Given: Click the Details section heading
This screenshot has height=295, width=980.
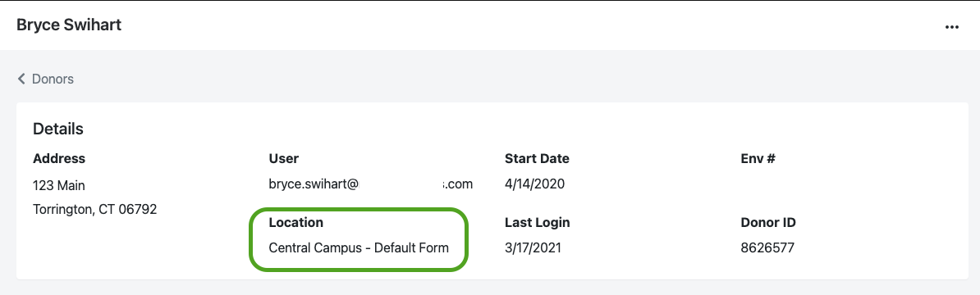Looking at the screenshot, I should [58, 129].
